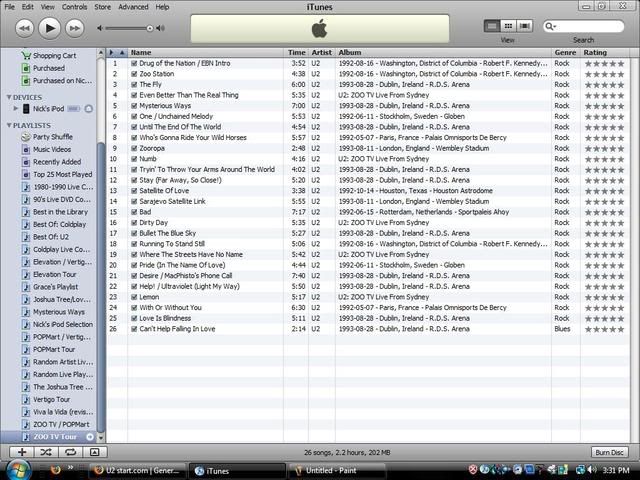Open the Elevation Tour playlist
640x480 pixels.
tap(49, 274)
